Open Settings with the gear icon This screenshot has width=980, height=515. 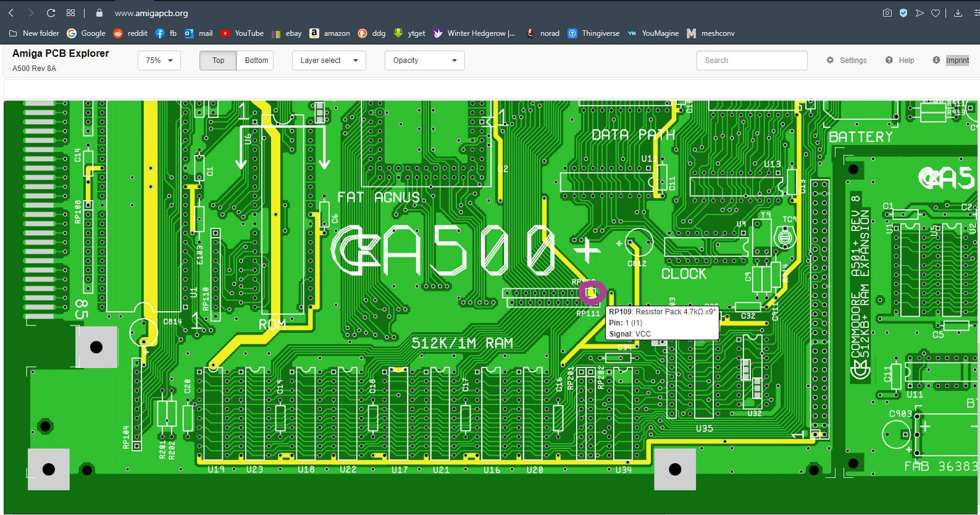847,61
